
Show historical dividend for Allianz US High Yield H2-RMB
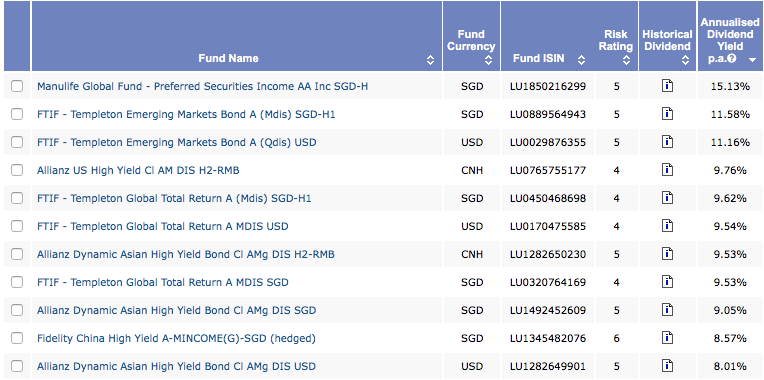667,170
